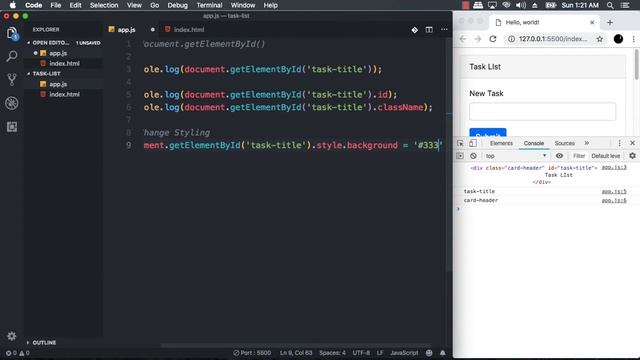Open the Chrome profile avatar

click(x=618, y=39)
